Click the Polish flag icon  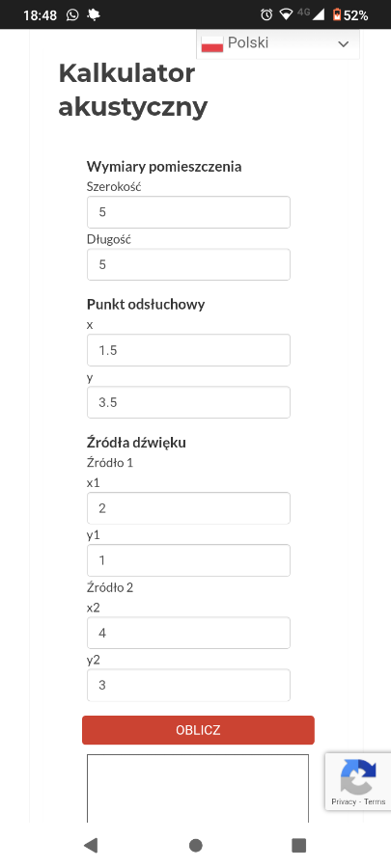coord(212,43)
